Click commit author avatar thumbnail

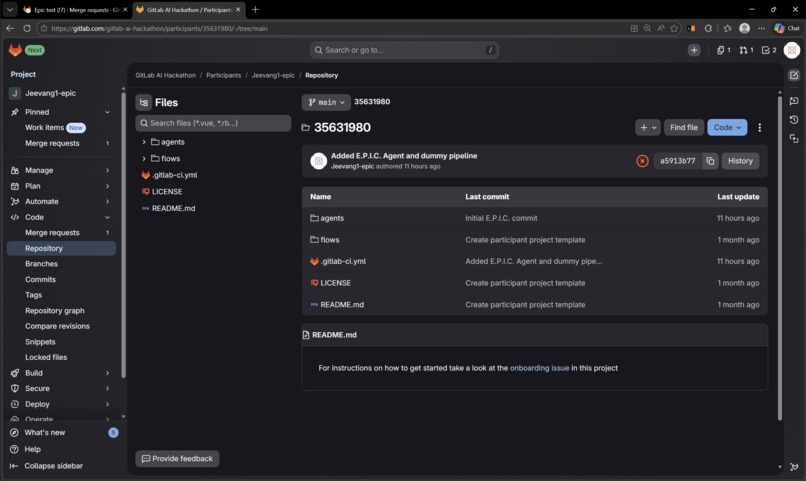pyautogui.click(x=319, y=161)
